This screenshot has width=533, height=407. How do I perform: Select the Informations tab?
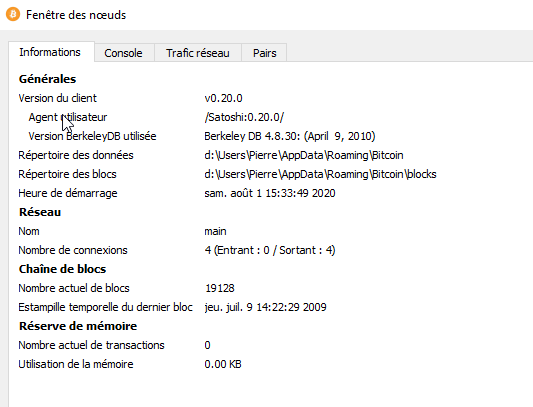point(51,52)
